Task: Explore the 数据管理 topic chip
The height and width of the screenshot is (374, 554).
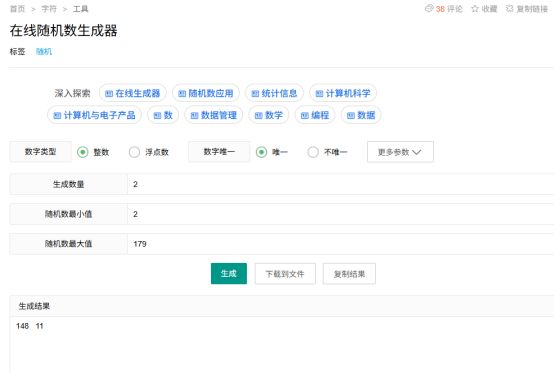Action: 214,115
